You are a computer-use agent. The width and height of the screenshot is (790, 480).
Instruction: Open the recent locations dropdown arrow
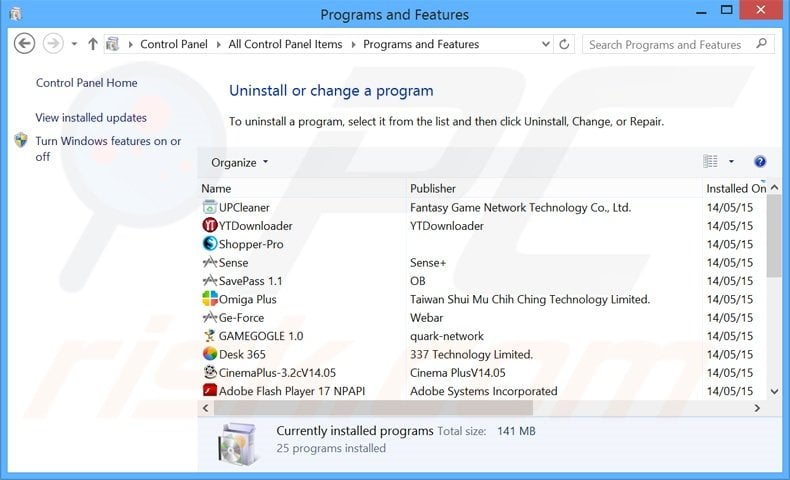coord(74,44)
